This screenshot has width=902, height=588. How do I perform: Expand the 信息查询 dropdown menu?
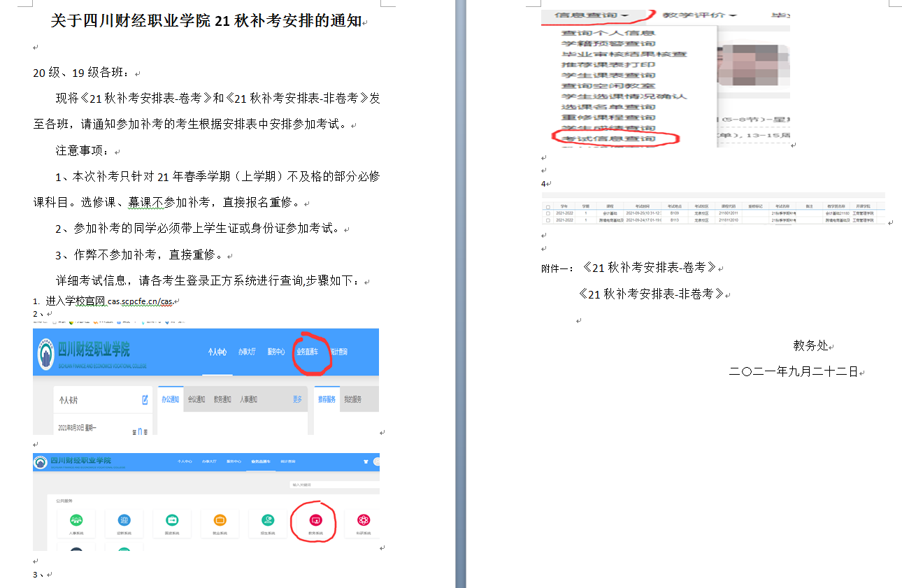[591, 15]
